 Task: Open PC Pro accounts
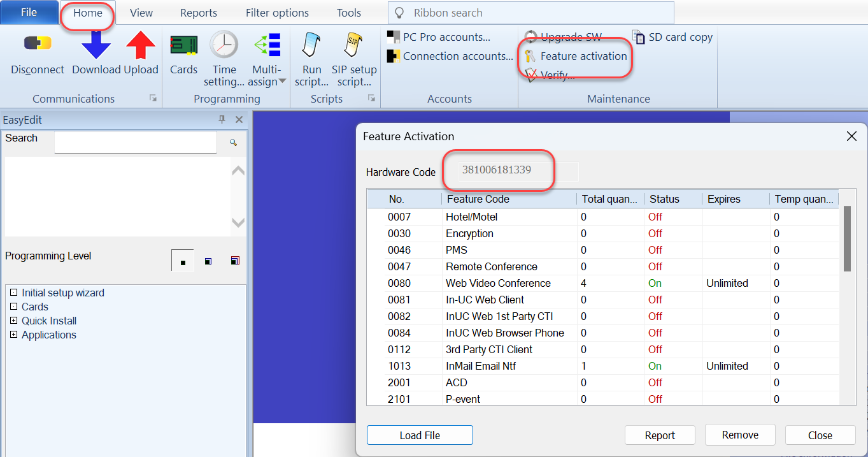pyautogui.click(x=439, y=37)
